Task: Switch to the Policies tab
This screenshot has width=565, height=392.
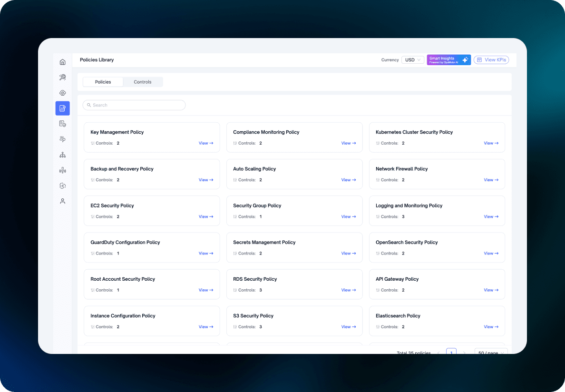Action: (x=103, y=82)
